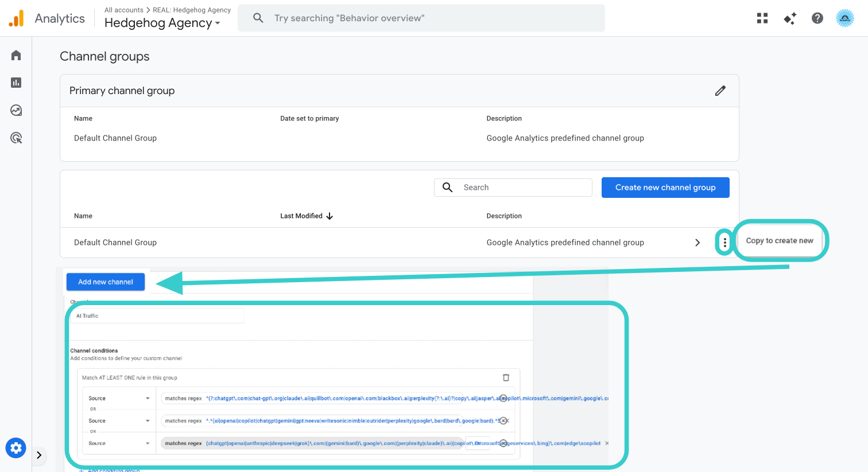868x472 pixels.
Task: Edit the third regex condition starting (chatgpt|openai|anthropic
Action: point(312,443)
